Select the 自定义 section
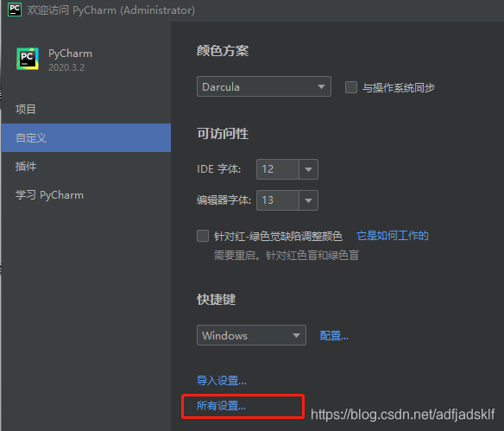504x431 pixels. coord(86,137)
